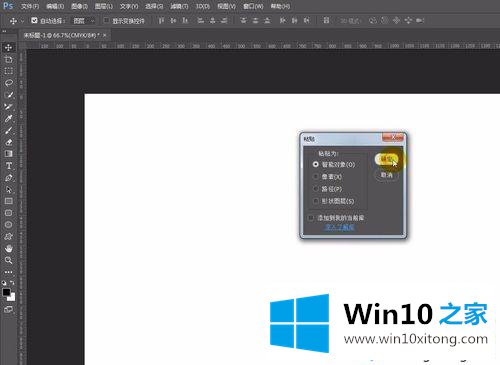Open the 窗口(W) menu
500x365 pixels.
point(253,6)
